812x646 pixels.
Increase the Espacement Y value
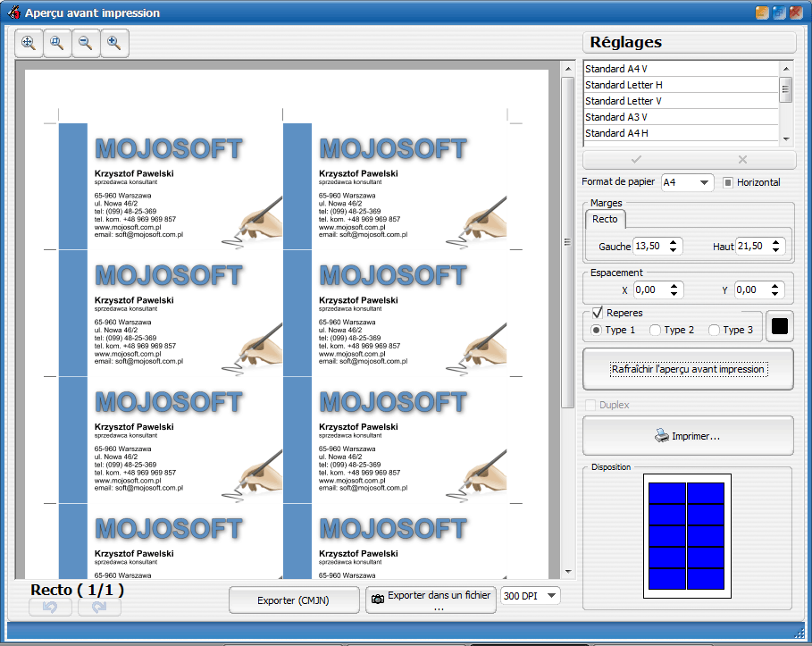(x=774, y=286)
